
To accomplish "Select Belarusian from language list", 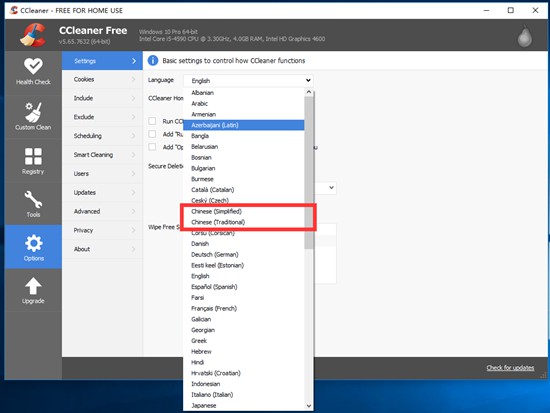I will tap(243, 147).
